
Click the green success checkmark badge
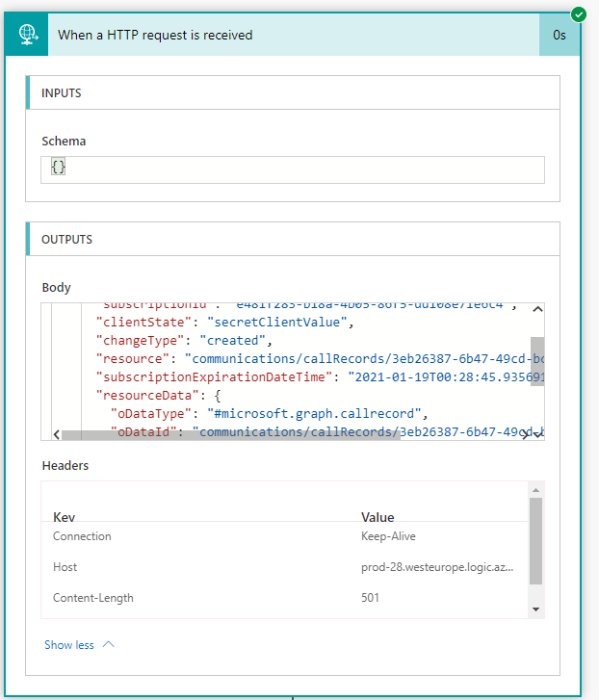point(579,14)
